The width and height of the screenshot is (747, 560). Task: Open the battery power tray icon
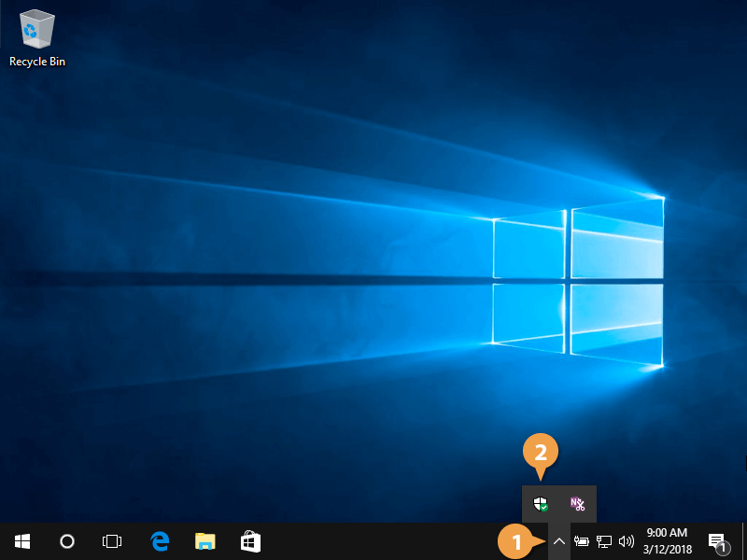[x=582, y=540]
